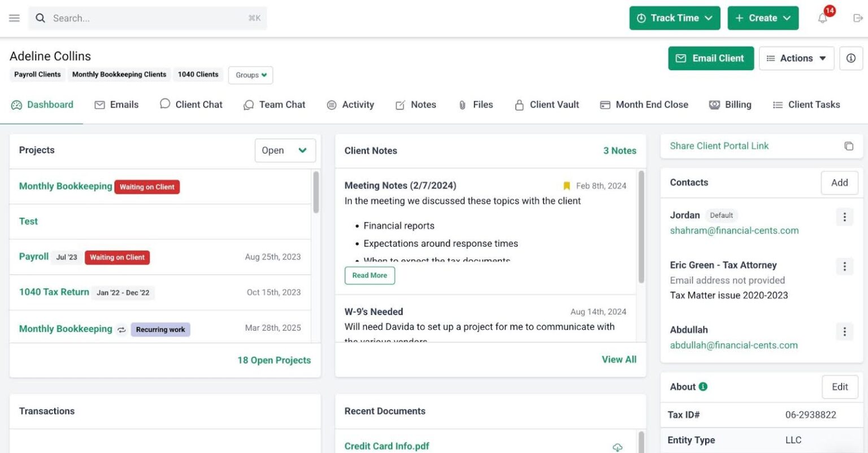
Task: Download Credit Card Info.pdf via cloud icon
Action: pyautogui.click(x=617, y=447)
